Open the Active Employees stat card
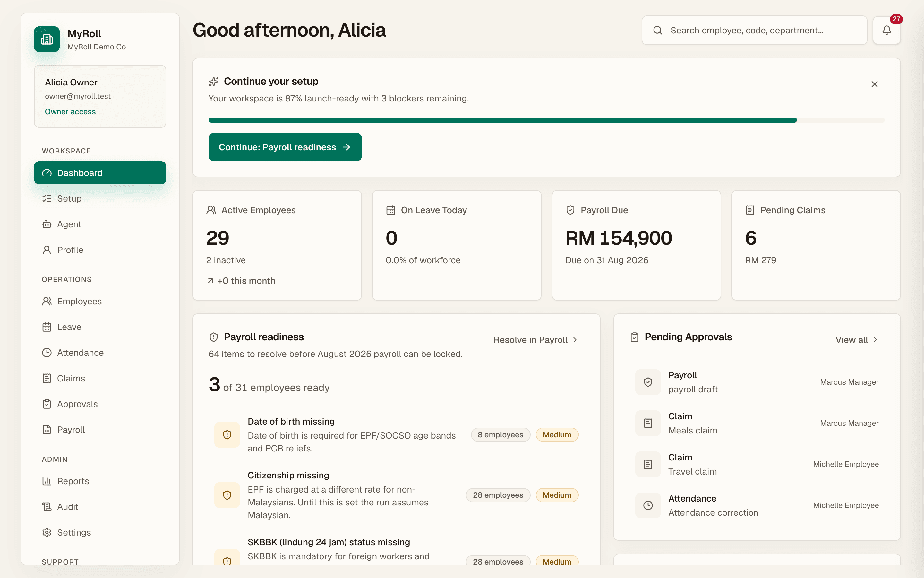This screenshot has width=924, height=578. coord(277,245)
